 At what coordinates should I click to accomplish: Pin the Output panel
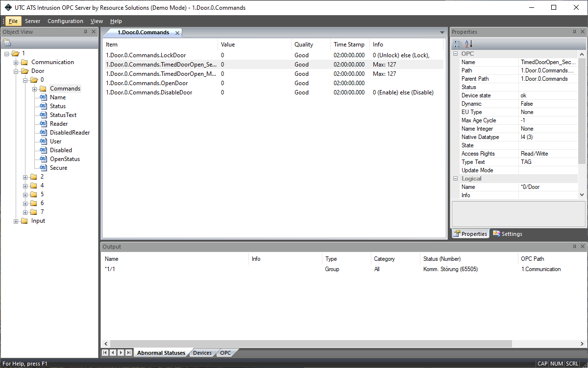[575, 247]
